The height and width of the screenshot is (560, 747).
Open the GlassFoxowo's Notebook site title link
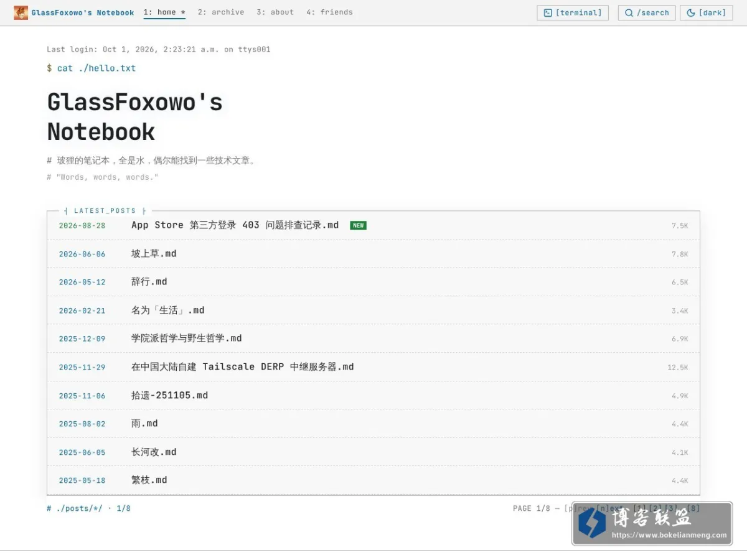pyautogui.click(x=83, y=12)
